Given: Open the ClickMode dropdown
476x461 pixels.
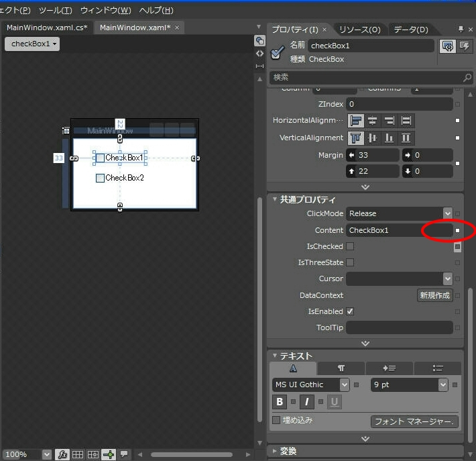Looking at the screenshot, I should pos(447,213).
